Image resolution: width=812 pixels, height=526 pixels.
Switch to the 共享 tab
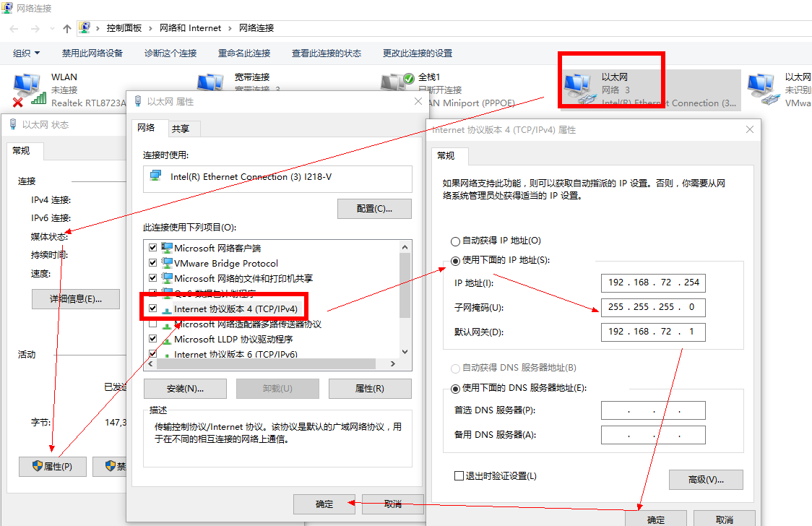click(181, 129)
